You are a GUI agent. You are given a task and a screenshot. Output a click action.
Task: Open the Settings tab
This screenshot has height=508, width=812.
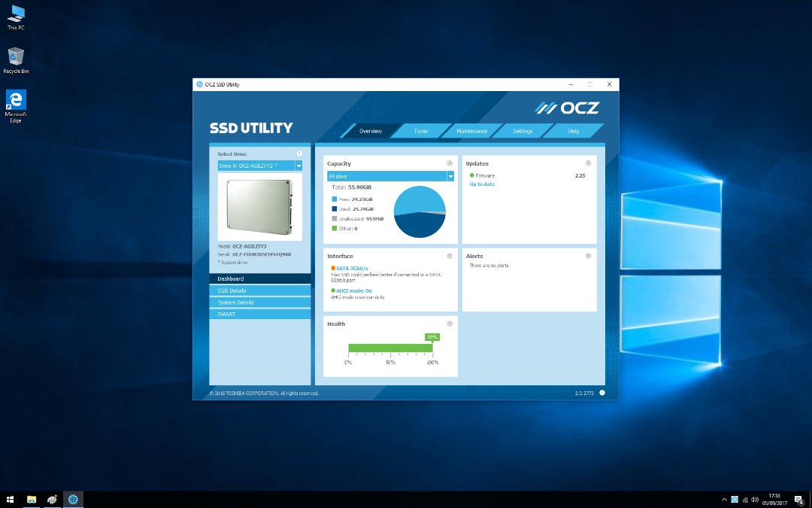coord(523,131)
